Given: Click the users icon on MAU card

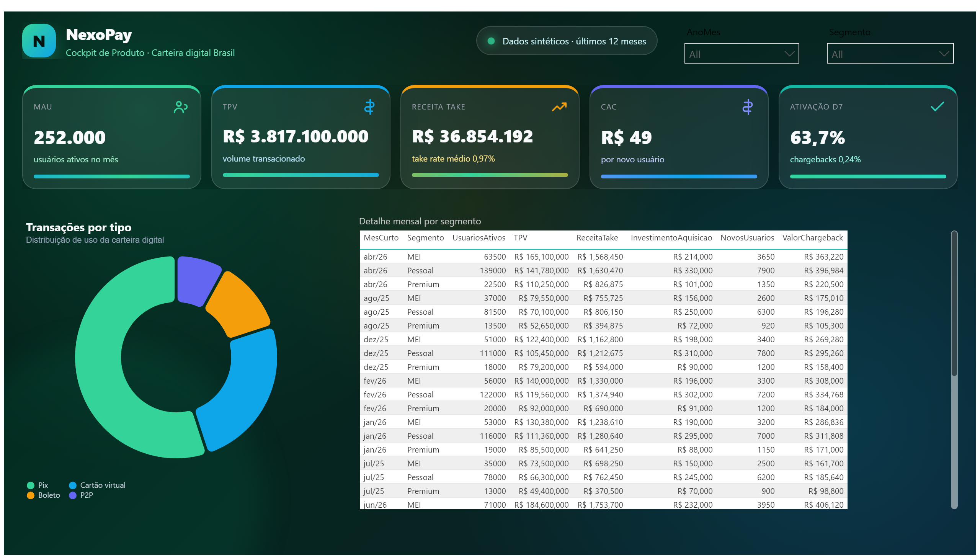Looking at the screenshot, I should click(180, 107).
